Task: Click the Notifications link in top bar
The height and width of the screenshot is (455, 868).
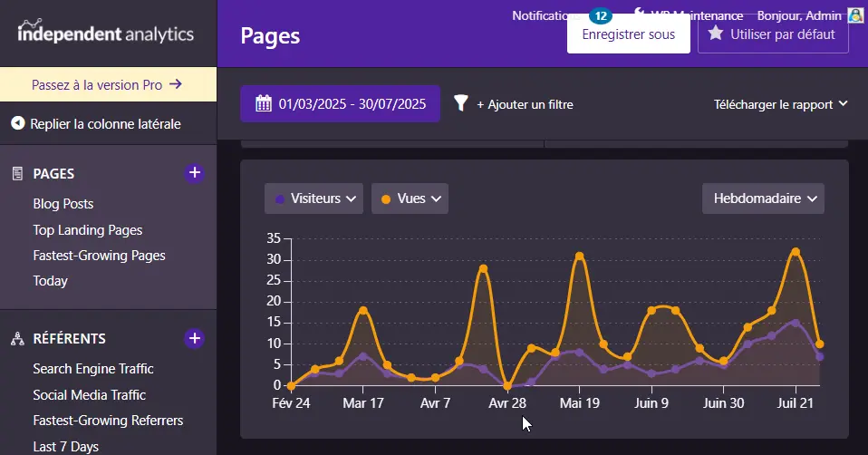Action: coord(547,15)
